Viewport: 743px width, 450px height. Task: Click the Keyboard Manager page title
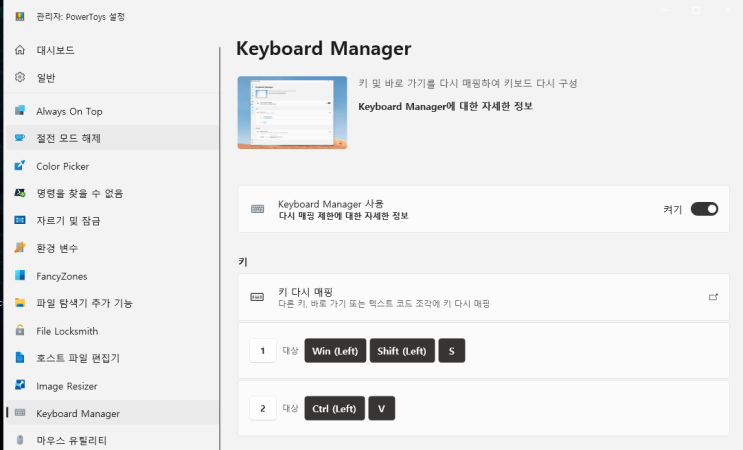(x=324, y=48)
